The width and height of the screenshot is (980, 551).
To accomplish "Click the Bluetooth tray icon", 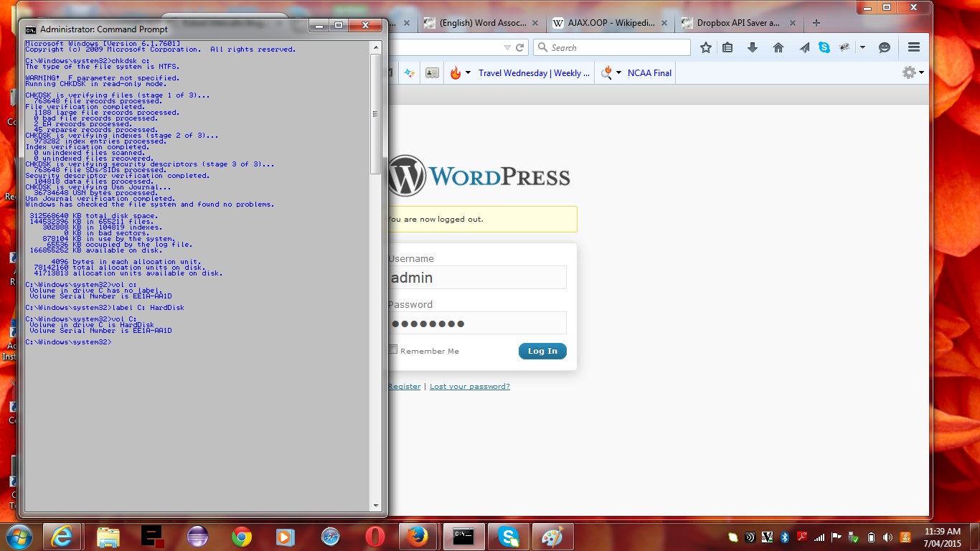I will click(785, 537).
